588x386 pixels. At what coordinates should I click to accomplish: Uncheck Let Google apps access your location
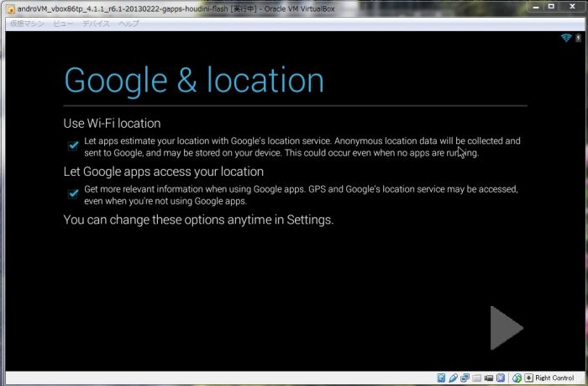pos(73,194)
